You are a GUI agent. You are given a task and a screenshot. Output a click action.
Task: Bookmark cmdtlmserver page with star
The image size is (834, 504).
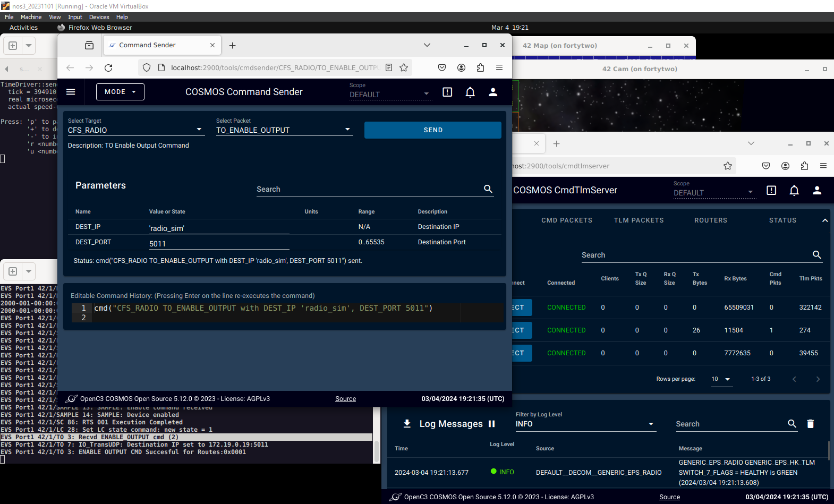click(x=728, y=166)
